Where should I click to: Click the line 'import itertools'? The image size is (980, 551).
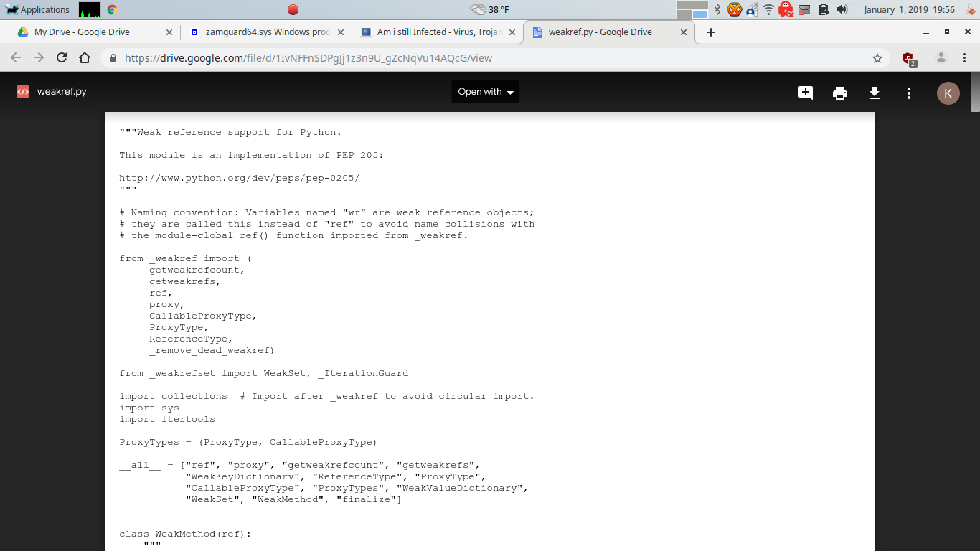click(x=167, y=419)
